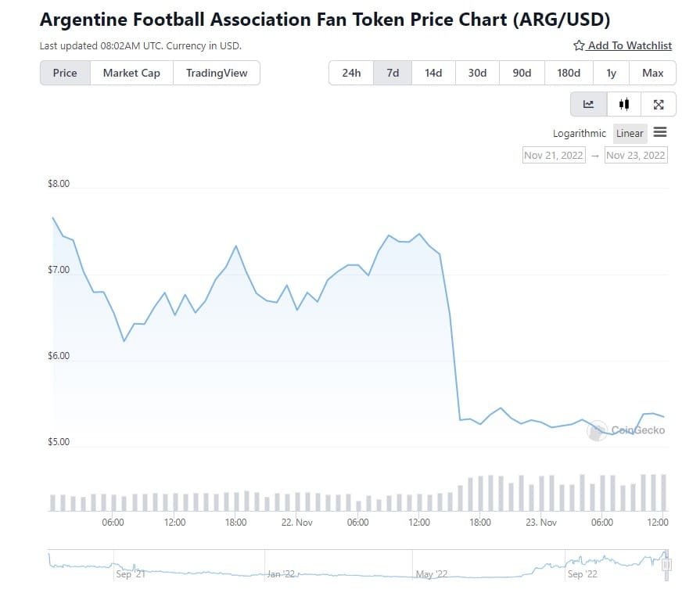Open the TradingView tab
The width and height of the screenshot is (700, 593).
tap(217, 73)
